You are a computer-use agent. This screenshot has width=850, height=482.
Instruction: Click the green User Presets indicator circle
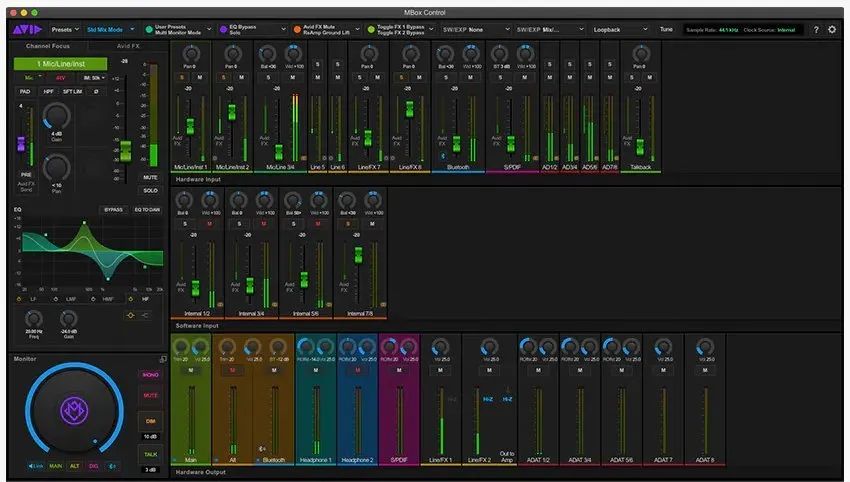click(x=149, y=30)
